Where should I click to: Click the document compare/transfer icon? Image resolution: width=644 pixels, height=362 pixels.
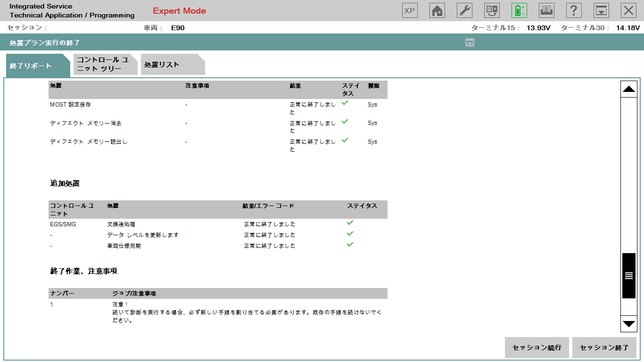[492, 10]
